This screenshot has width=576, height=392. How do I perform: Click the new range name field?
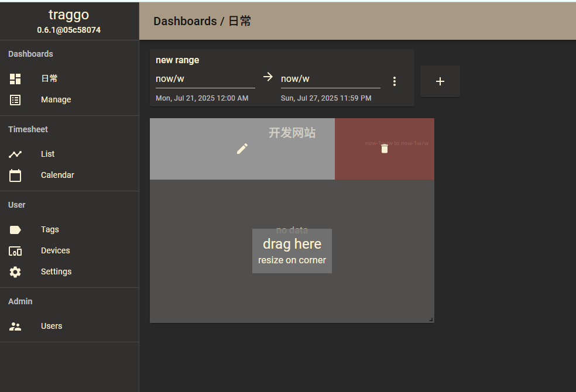tap(177, 60)
